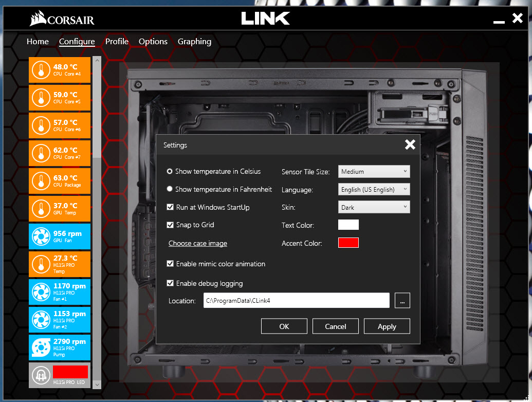Click the CPU Package thermometer icon
Viewport: 532px width, 402px height.
(41, 181)
